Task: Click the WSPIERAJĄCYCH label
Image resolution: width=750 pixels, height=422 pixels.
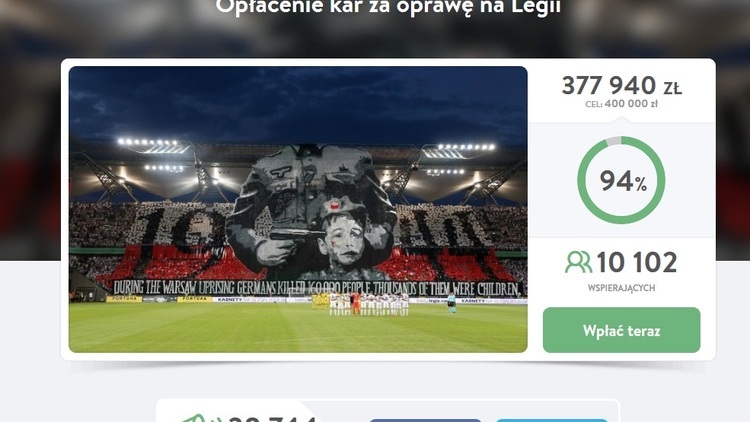Action: 621,288
